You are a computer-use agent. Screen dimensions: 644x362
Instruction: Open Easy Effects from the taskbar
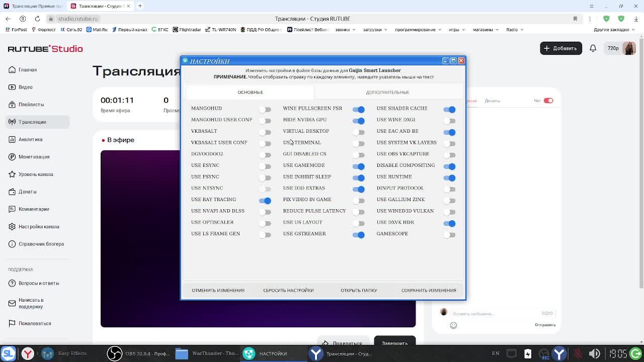pyautogui.click(x=64, y=353)
